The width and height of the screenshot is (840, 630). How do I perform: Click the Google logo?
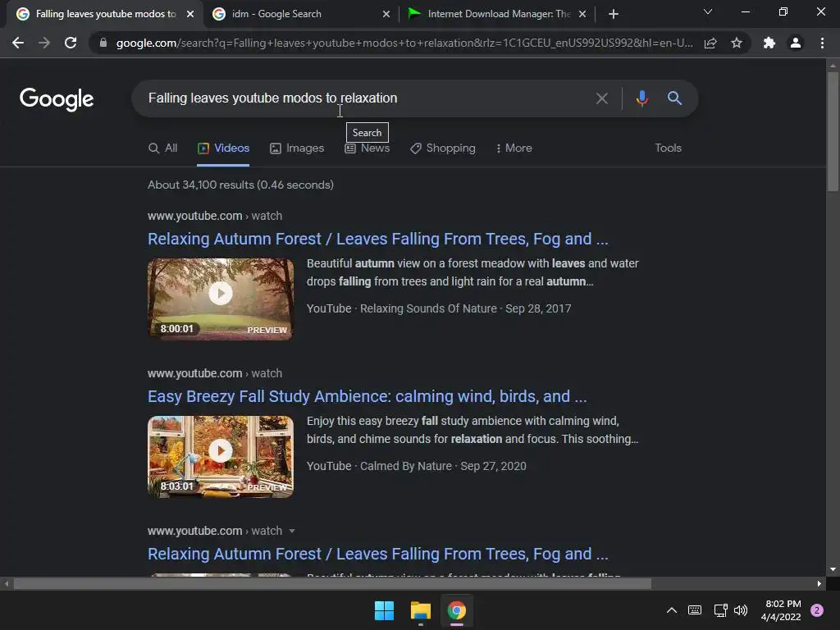[x=57, y=98]
